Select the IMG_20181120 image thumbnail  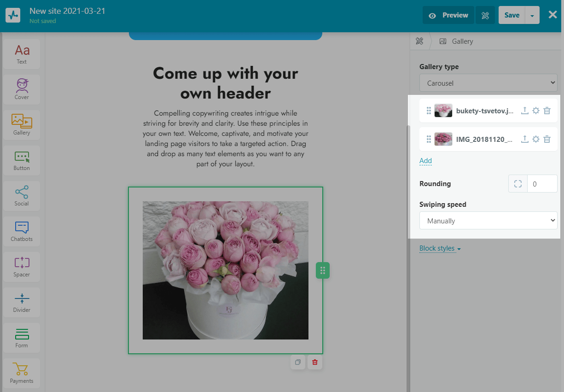(443, 139)
